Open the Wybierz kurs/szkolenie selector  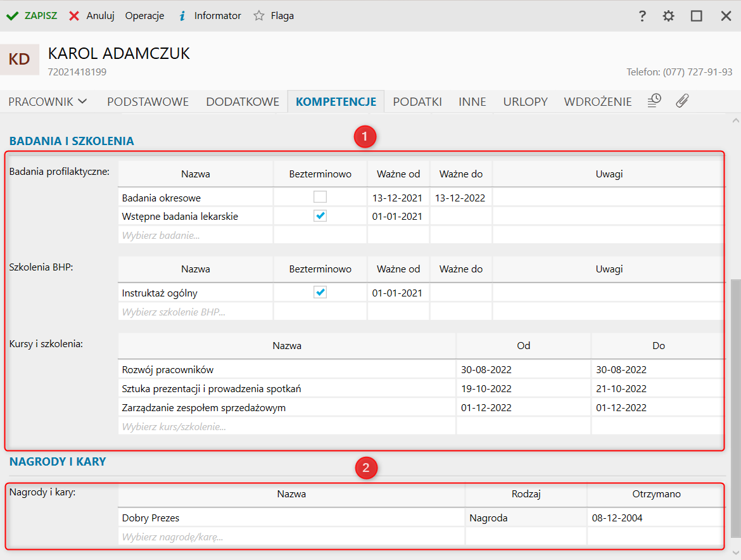[x=286, y=426]
